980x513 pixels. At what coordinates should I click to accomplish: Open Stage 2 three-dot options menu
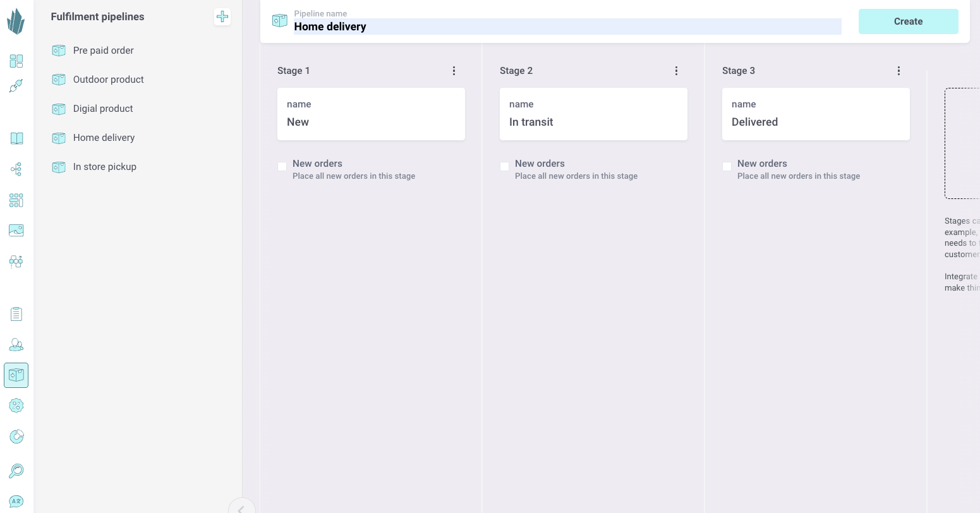point(676,71)
